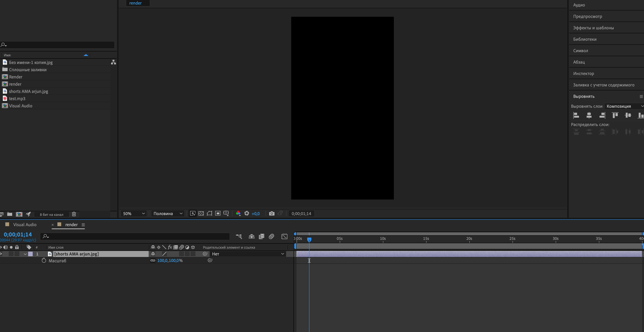Open Эффекты и шаблоны panel
The height and width of the screenshot is (332, 644).
(593, 28)
